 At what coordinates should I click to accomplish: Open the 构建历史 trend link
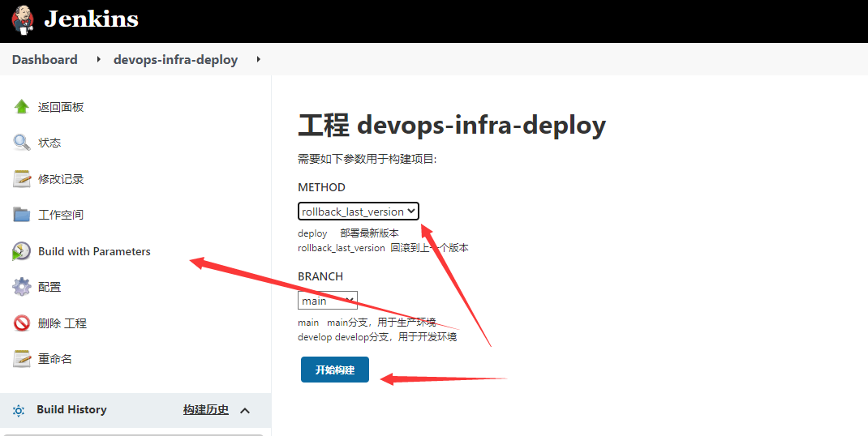tap(206, 410)
